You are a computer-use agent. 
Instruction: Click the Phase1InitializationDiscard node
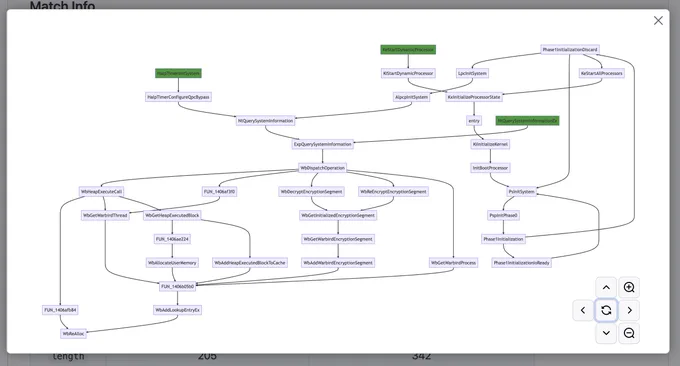point(569,49)
